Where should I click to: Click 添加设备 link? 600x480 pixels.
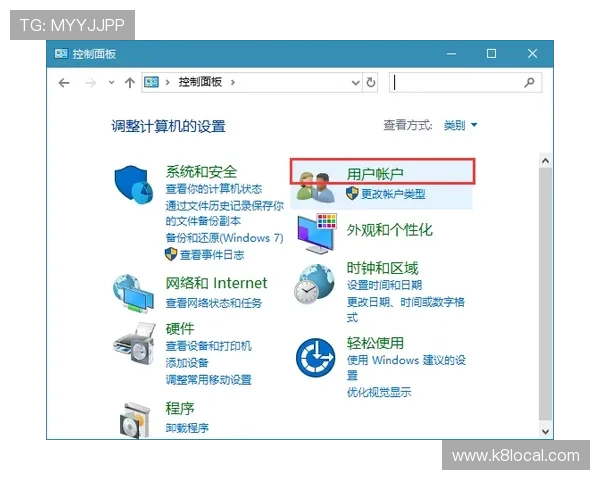tap(187, 363)
